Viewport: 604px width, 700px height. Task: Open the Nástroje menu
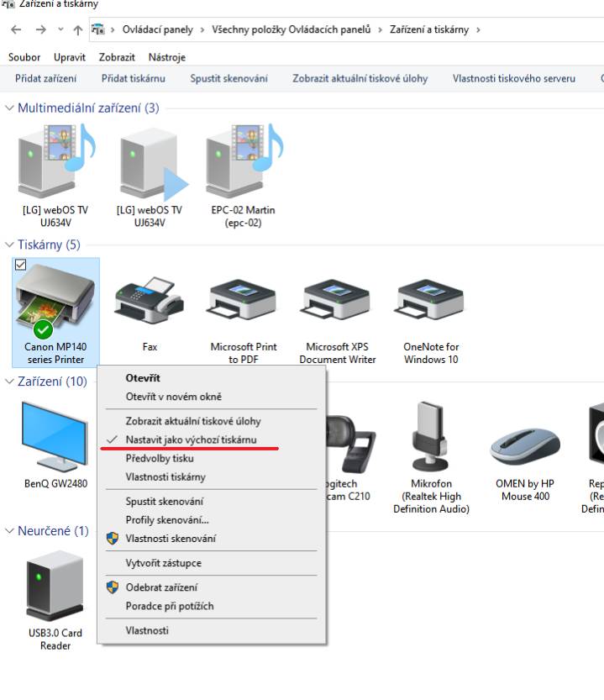[166, 57]
